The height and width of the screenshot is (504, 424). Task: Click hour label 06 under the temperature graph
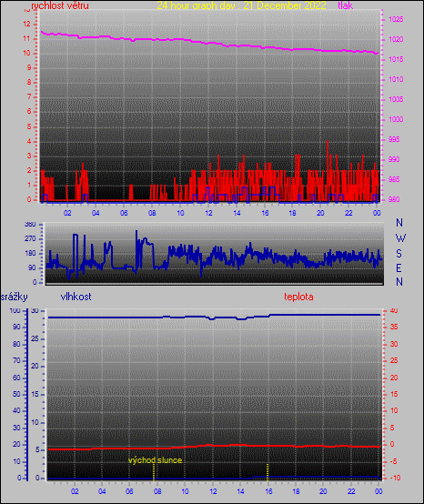click(129, 491)
